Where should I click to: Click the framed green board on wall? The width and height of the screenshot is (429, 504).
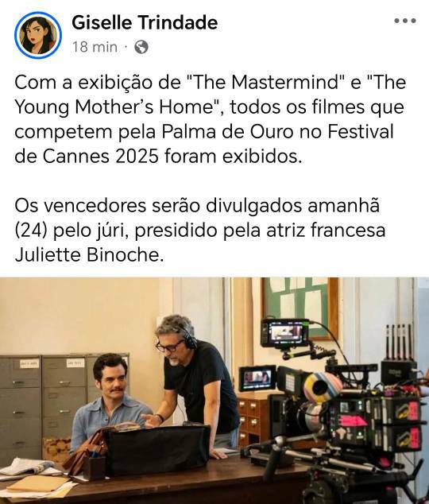[x=300, y=308]
